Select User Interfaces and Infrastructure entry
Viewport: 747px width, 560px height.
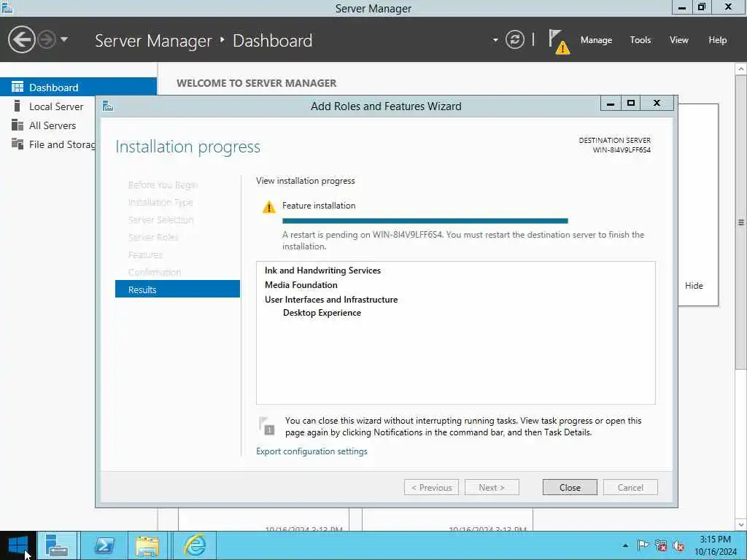331,299
